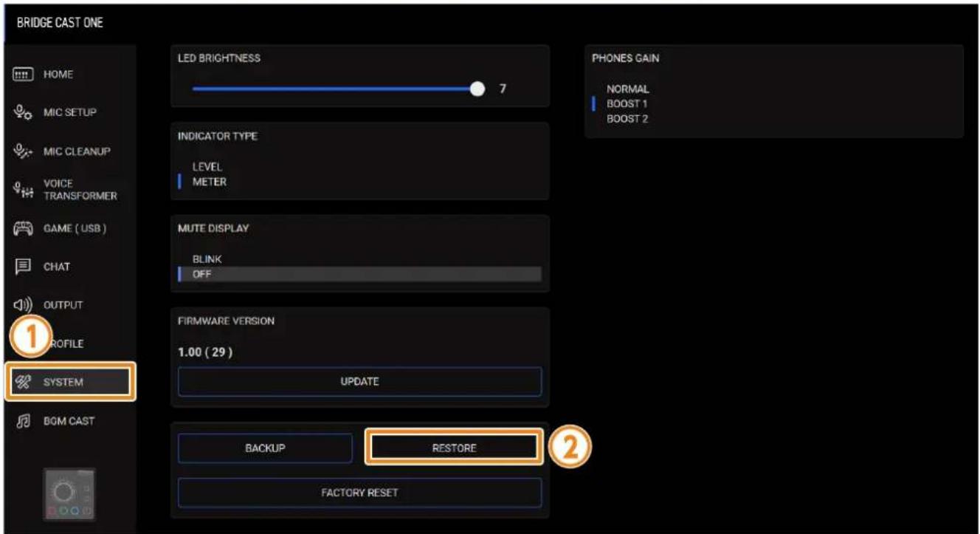Click the MUTE DISPLAY heading
980x534 pixels.
(x=213, y=228)
